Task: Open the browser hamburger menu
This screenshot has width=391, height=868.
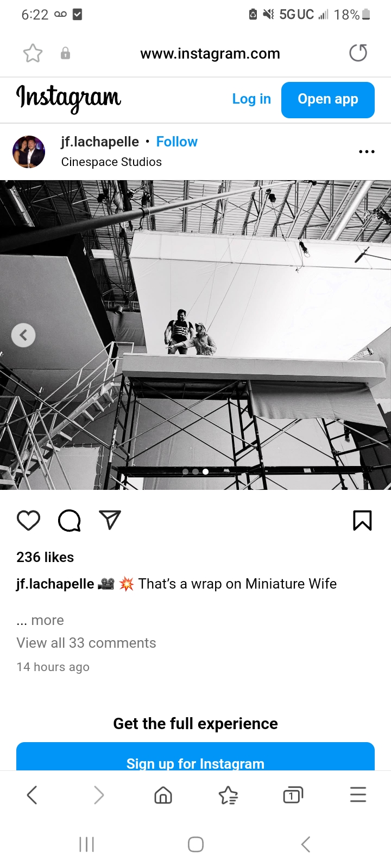Action: tap(358, 795)
